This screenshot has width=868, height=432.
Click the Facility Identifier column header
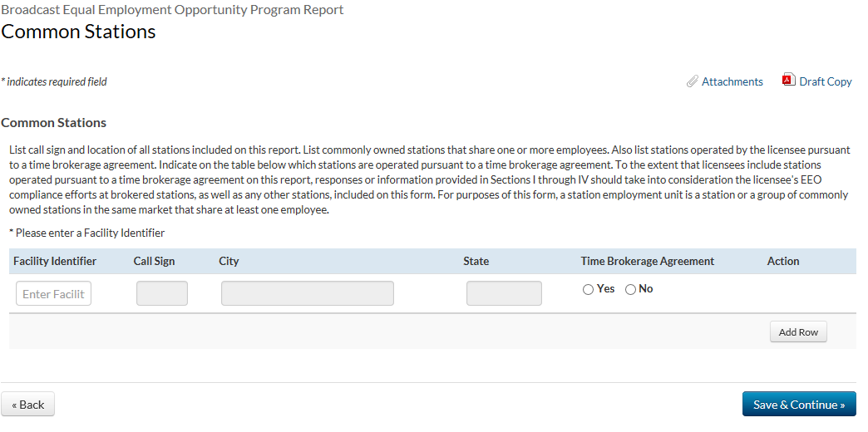pyautogui.click(x=55, y=261)
